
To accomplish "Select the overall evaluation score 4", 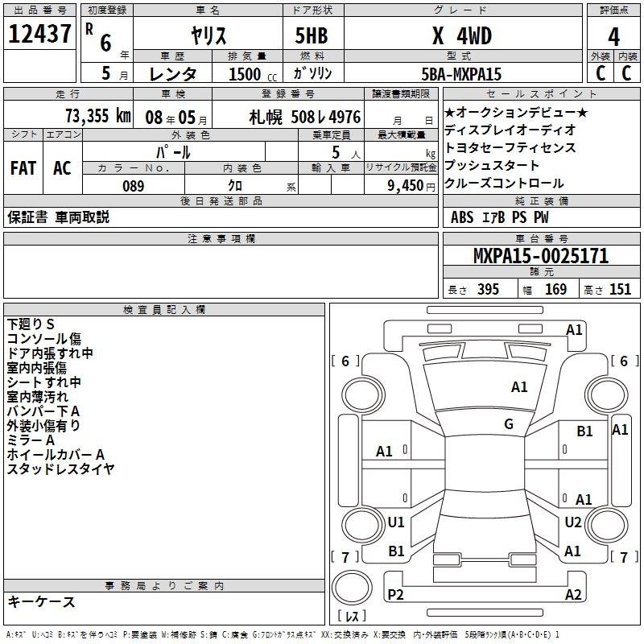I will pos(614,36).
